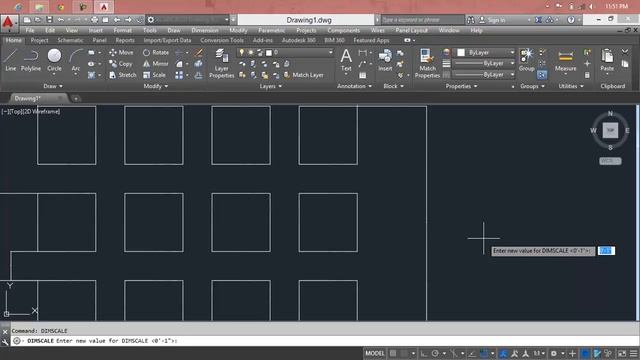Open the ByLayer lineweight dropdown
The image size is (640, 360).
pyautogui.click(x=484, y=64)
